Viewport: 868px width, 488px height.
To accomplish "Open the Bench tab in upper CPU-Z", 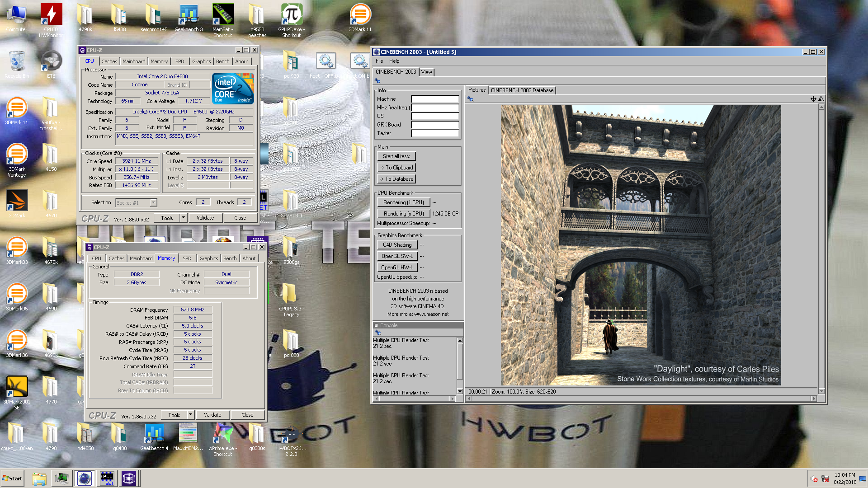I will [x=222, y=61].
